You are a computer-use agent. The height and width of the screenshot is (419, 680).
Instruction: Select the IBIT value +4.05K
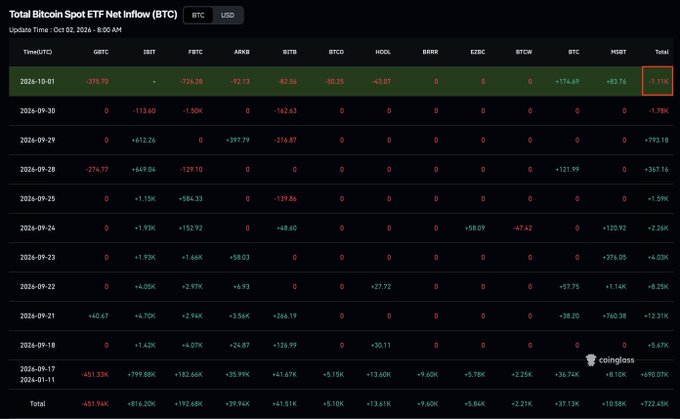coord(145,287)
